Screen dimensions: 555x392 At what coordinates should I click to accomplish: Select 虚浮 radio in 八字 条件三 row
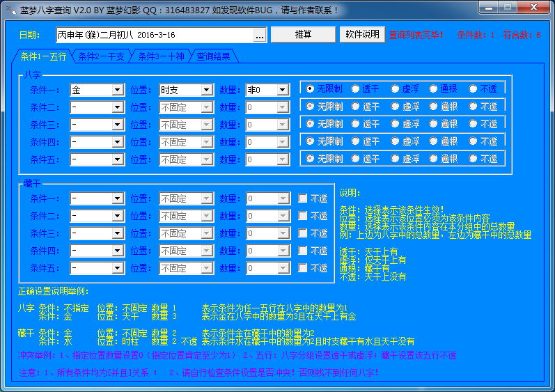point(395,123)
